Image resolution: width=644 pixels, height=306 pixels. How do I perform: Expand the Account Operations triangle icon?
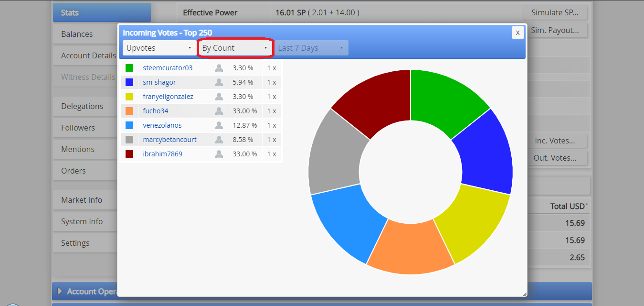(60, 291)
